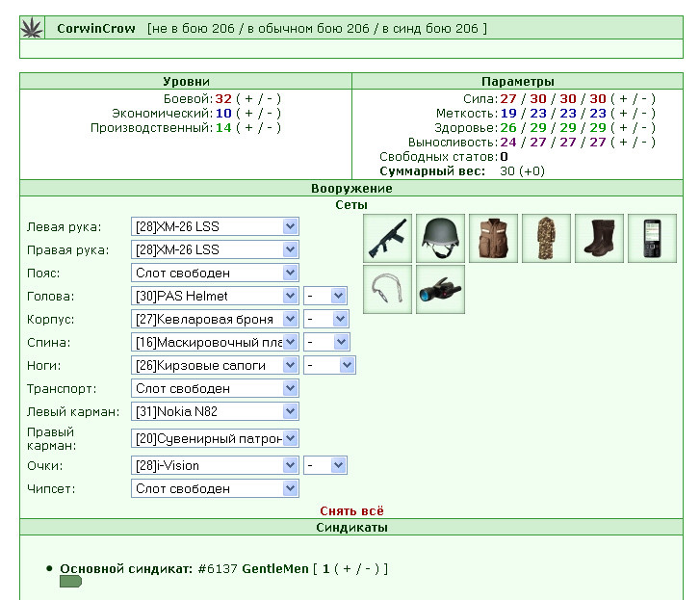
Task: Open the Очки i-Vision dropdown
Action: pyautogui.click(x=215, y=465)
